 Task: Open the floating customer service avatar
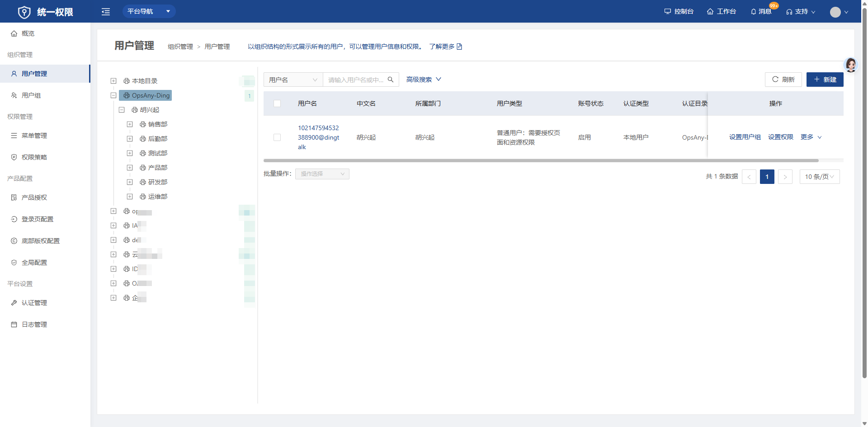[851, 65]
